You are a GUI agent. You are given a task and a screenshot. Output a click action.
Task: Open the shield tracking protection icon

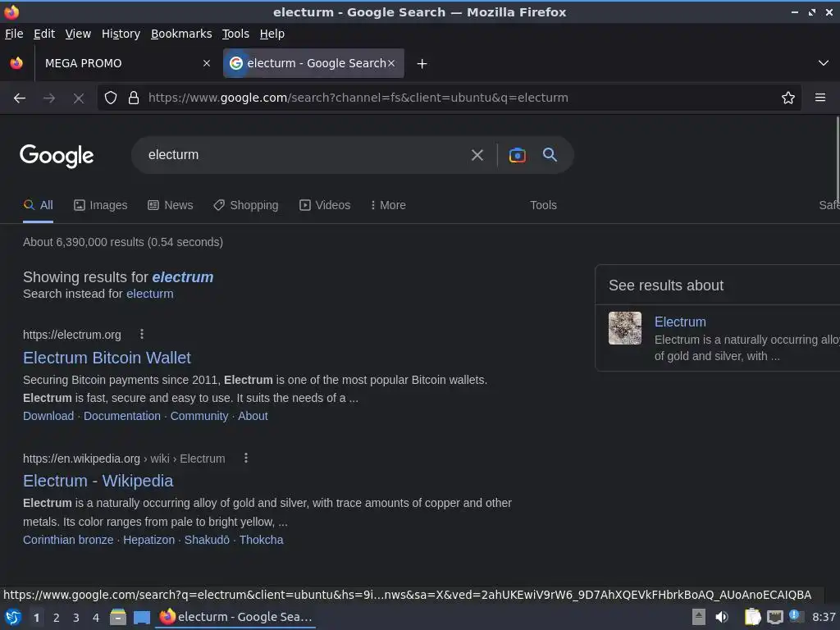(x=111, y=98)
